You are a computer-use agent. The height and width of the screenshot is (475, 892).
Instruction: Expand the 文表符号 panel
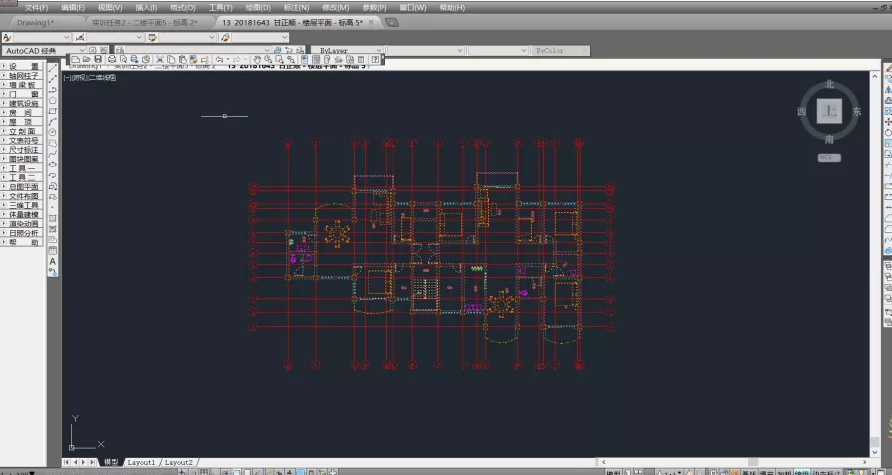(x=22, y=141)
